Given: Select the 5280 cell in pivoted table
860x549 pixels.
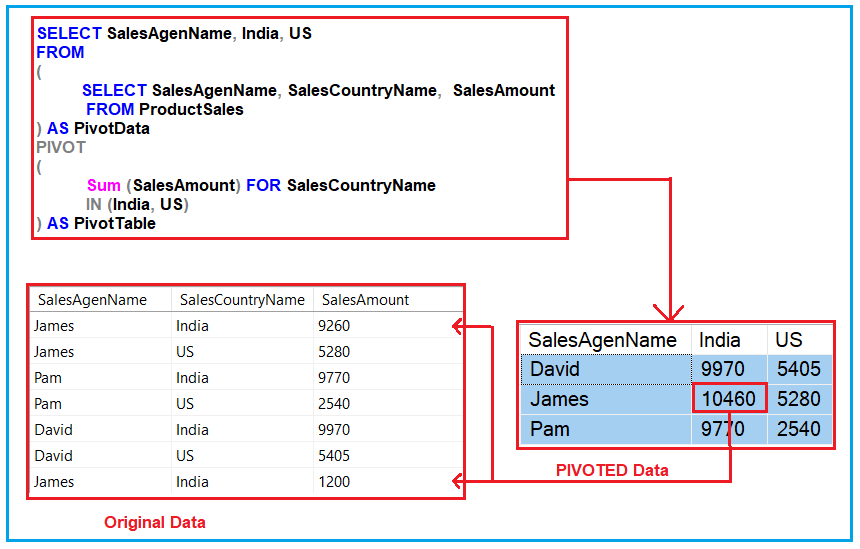Looking at the screenshot, I should 799,399.
